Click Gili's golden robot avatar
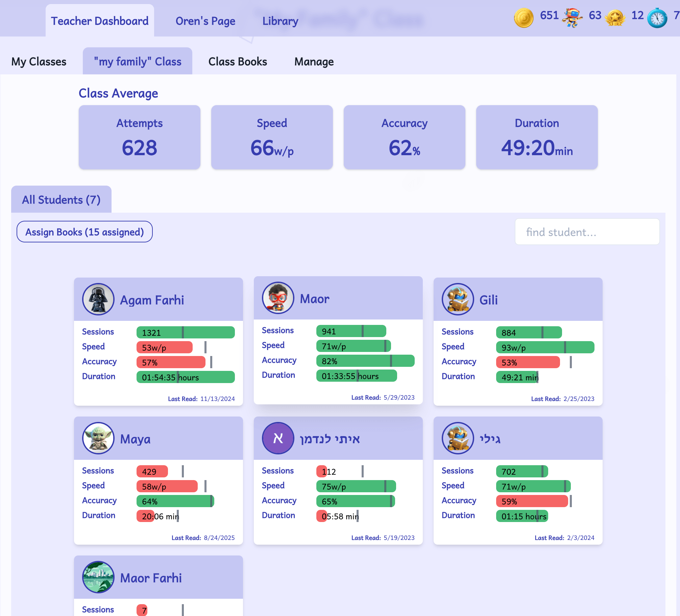 (x=458, y=299)
